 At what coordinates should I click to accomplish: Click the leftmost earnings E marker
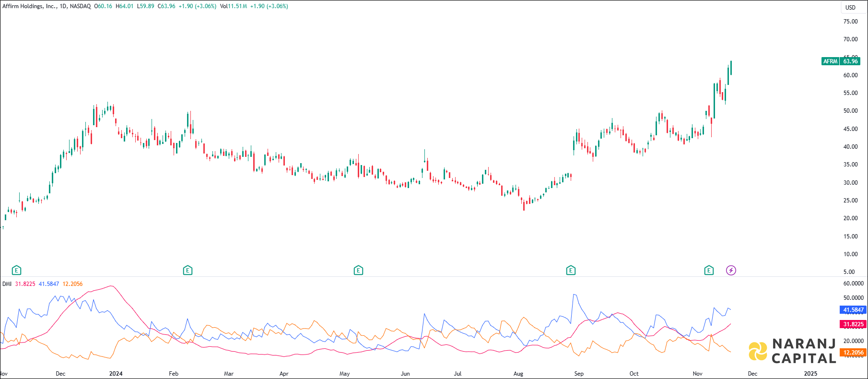click(x=17, y=270)
